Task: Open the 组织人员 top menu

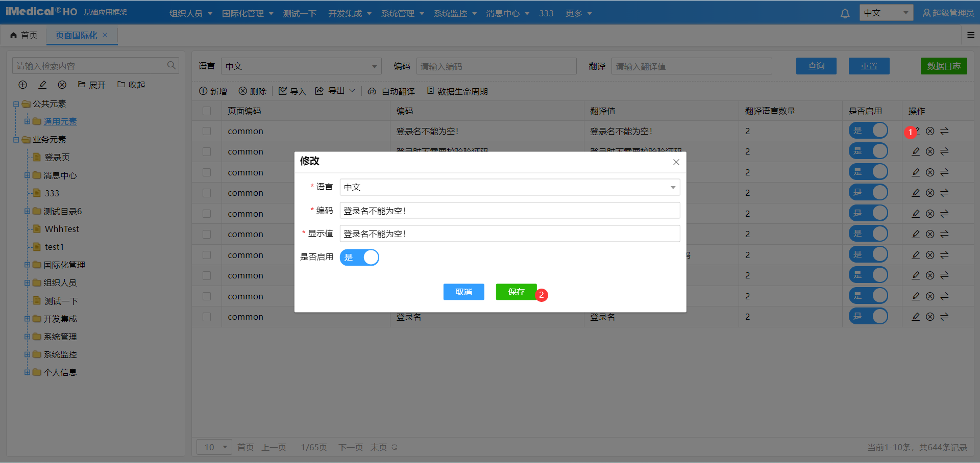Action: pos(190,13)
